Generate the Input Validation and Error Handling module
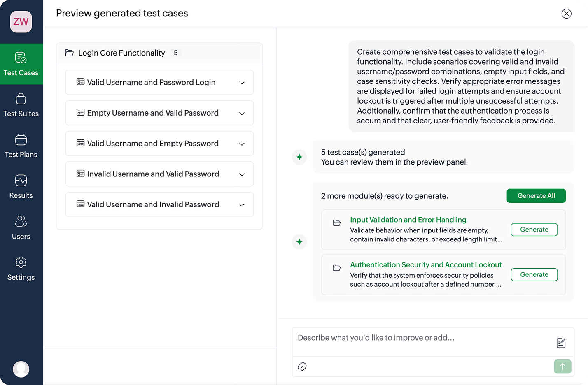This screenshot has height=385, width=588. [534, 230]
